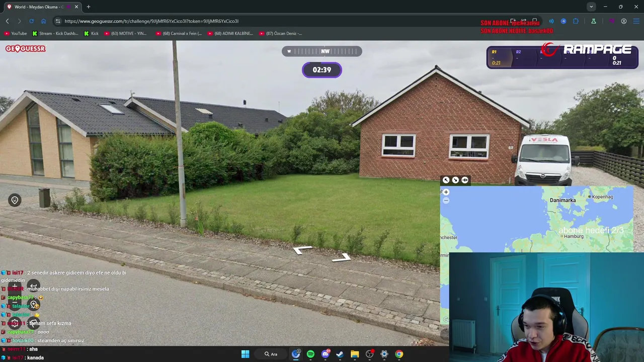This screenshot has height=362, width=644.
Task: Go back with the browser back arrow
Action: (x=7, y=21)
